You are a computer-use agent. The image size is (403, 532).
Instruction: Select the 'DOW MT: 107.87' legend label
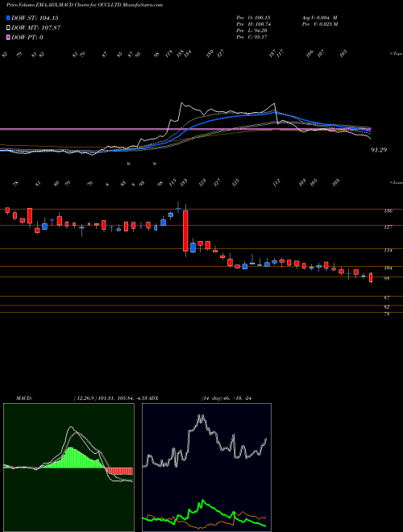(x=36, y=28)
